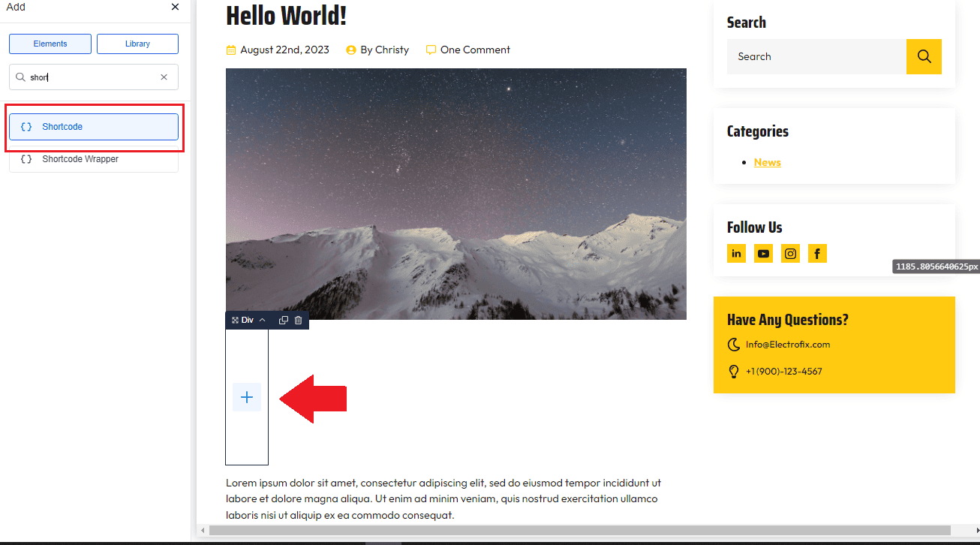
Task: Close the Add panel
Action: coord(175,7)
